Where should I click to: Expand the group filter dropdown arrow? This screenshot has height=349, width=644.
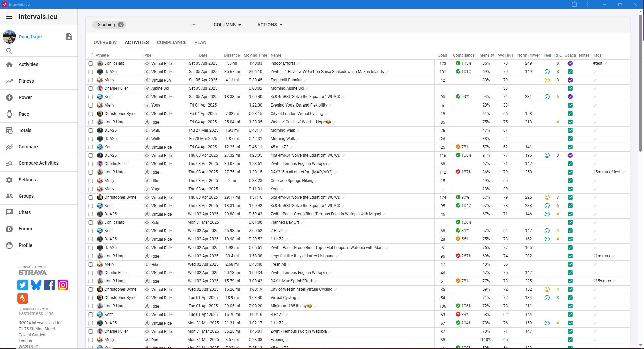[194, 25]
